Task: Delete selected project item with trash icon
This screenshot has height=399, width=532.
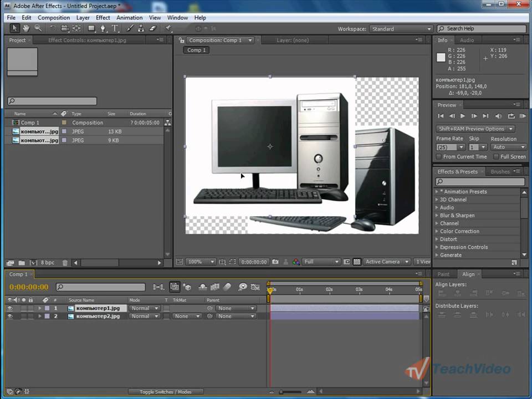Action: click(65, 263)
